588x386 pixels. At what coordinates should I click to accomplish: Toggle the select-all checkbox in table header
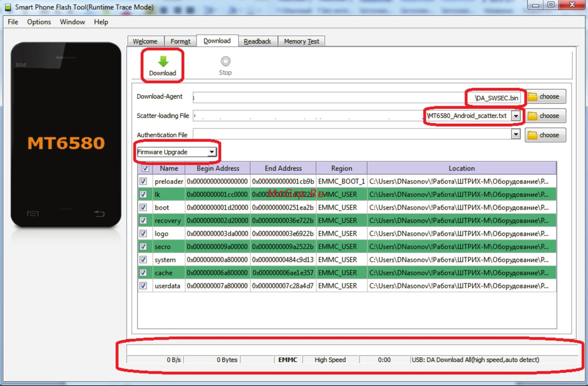pyautogui.click(x=145, y=168)
